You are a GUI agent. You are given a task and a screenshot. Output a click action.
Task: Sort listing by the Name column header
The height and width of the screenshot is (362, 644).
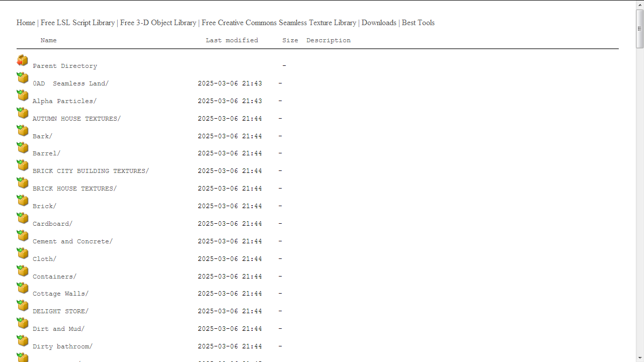(x=48, y=40)
